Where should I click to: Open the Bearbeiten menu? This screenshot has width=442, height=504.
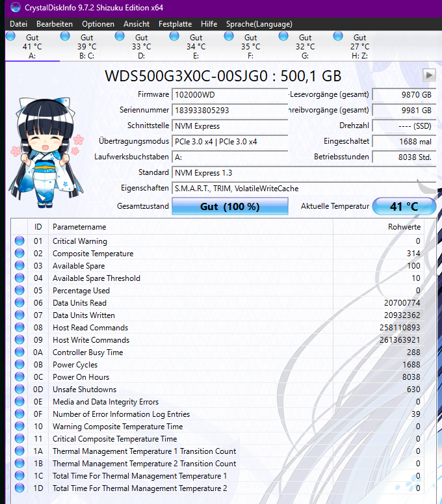click(55, 24)
